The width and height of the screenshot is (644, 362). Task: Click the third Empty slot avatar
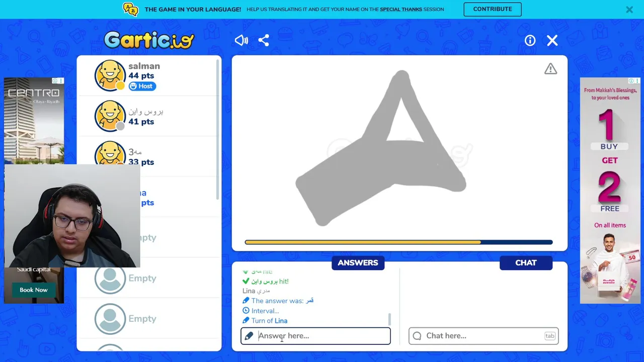point(110,319)
